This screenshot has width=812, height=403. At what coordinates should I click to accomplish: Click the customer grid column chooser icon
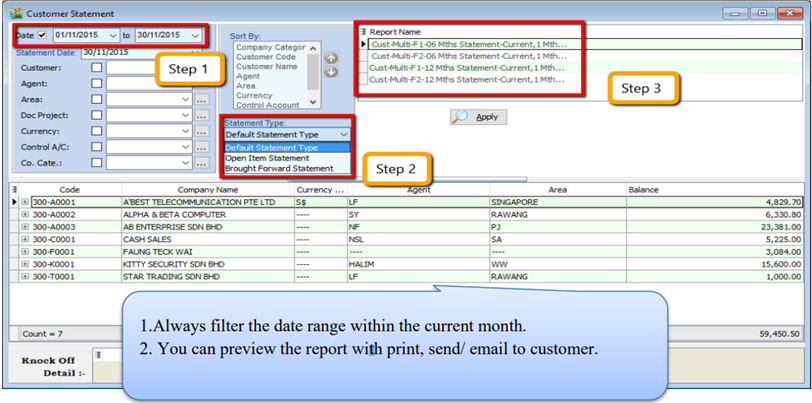pos(14,189)
